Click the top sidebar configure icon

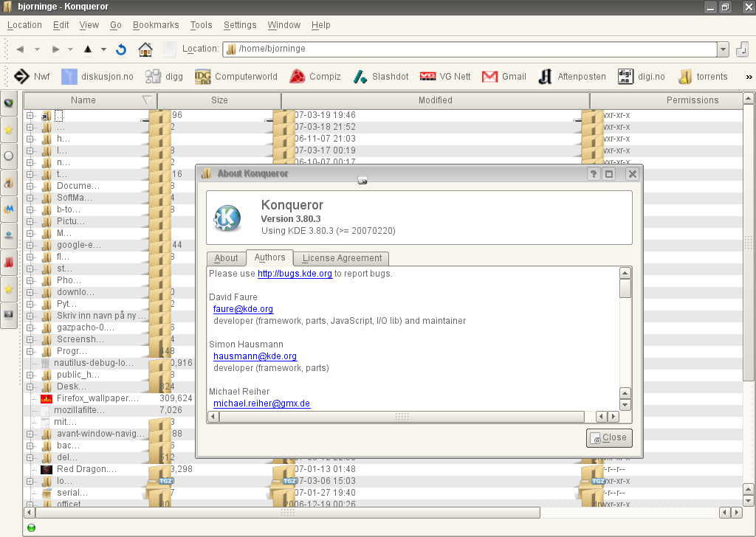point(9,103)
